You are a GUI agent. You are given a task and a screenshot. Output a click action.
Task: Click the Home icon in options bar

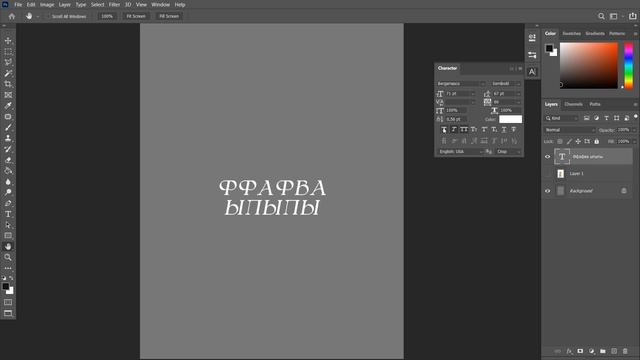coord(11,16)
